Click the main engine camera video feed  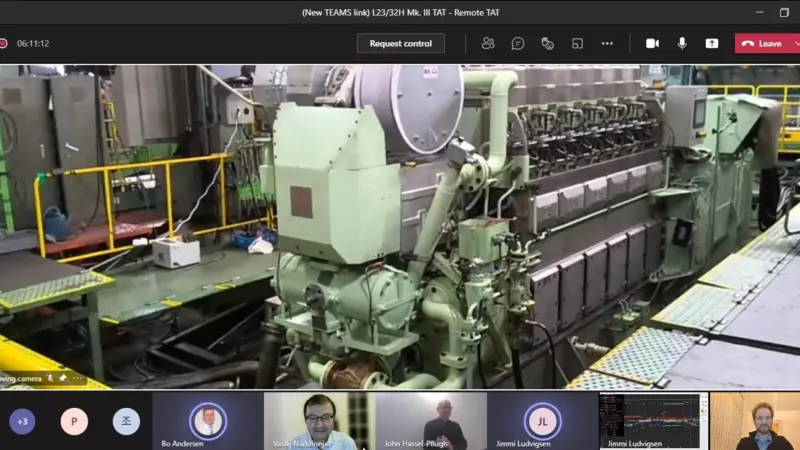400,227
